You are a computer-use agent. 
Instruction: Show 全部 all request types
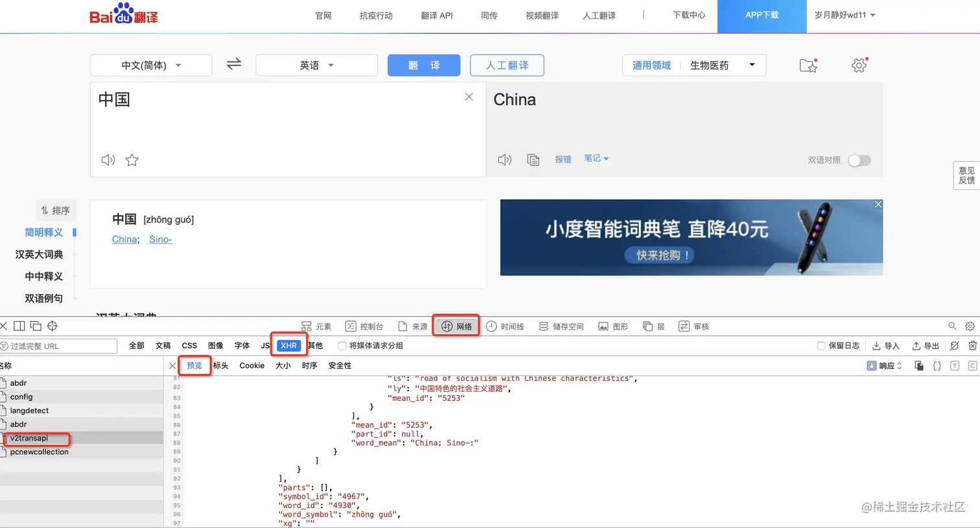click(137, 346)
